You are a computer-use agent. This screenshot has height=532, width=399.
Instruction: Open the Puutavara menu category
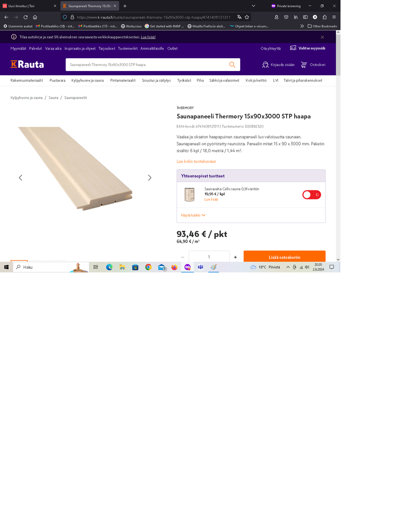[x=57, y=80]
